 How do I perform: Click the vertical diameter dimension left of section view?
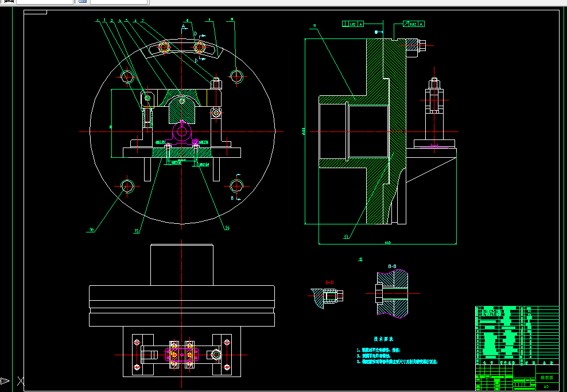click(x=302, y=131)
